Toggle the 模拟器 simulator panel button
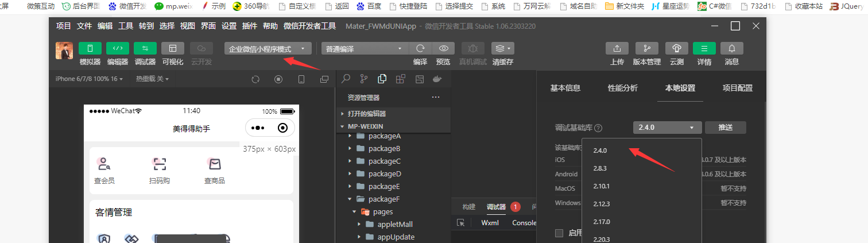 [x=90, y=49]
